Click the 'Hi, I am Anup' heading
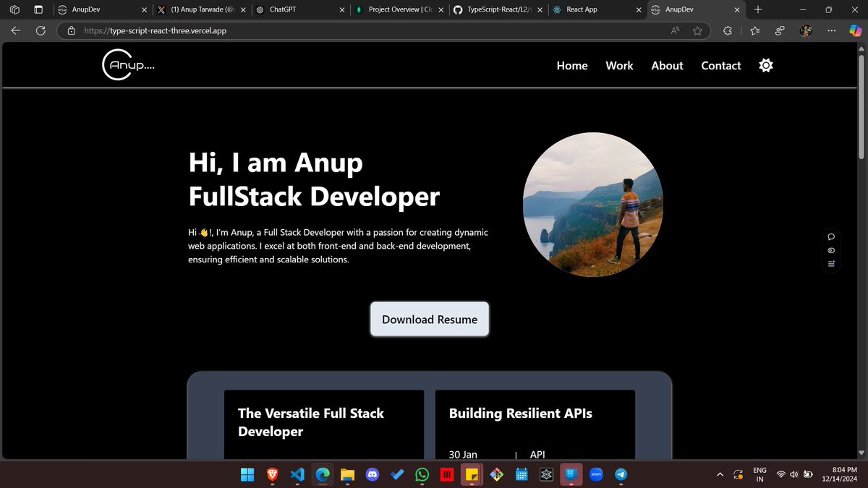The image size is (868, 488). (276, 163)
